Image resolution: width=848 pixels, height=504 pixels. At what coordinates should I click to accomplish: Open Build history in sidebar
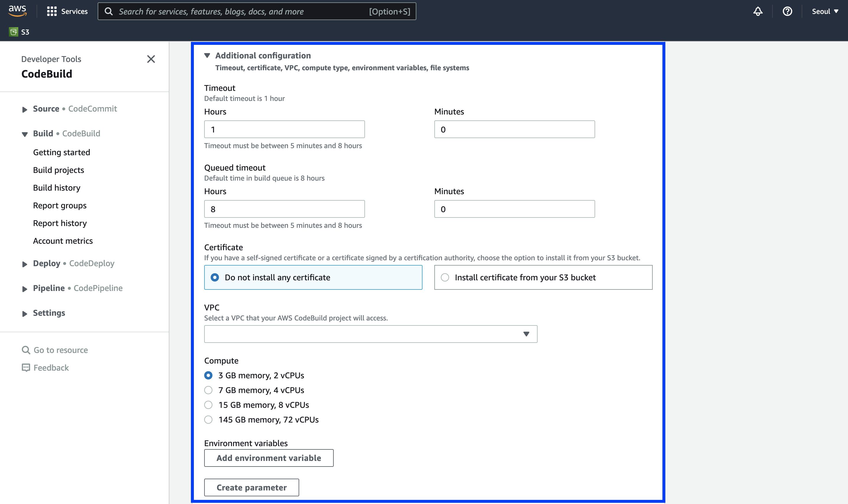point(57,187)
